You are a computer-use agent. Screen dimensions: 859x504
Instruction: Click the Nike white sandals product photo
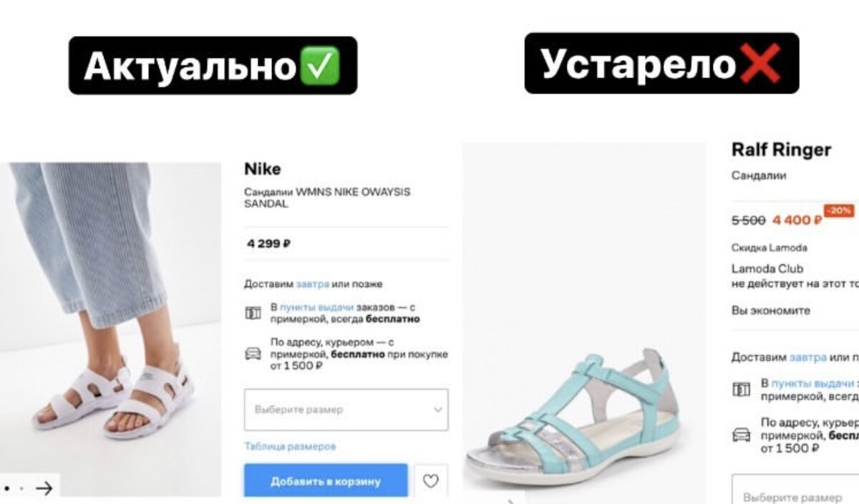pos(111,329)
